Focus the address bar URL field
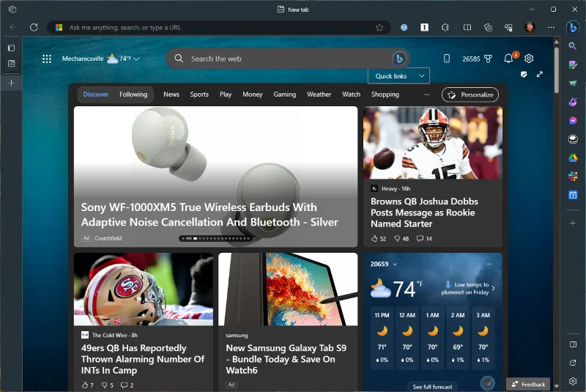 [x=218, y=27]
